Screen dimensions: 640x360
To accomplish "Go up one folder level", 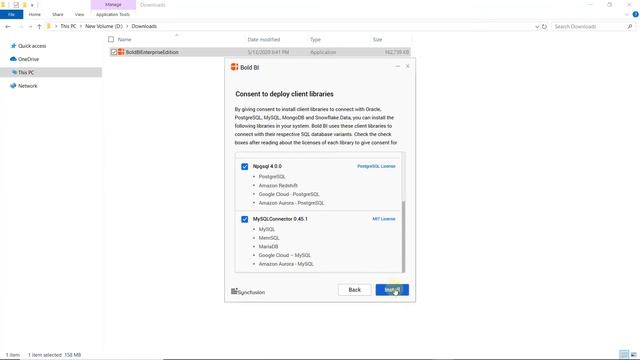I will tap(39, 27).
